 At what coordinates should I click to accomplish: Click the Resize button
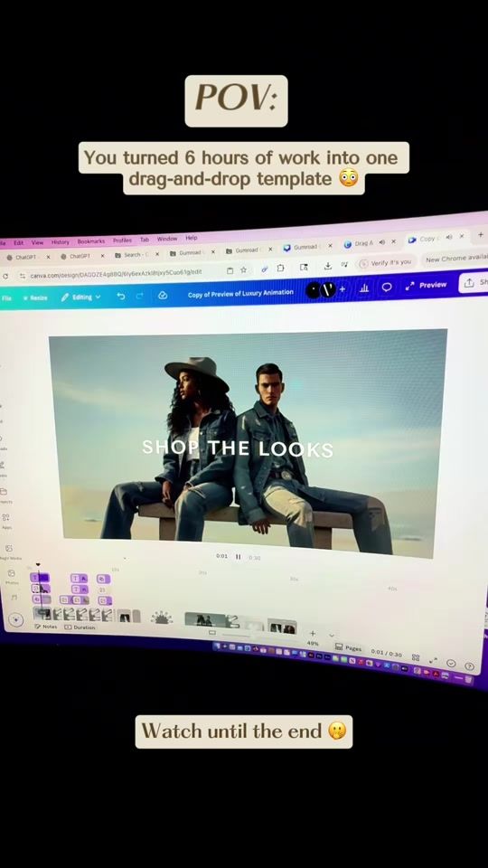pos(35,297)
